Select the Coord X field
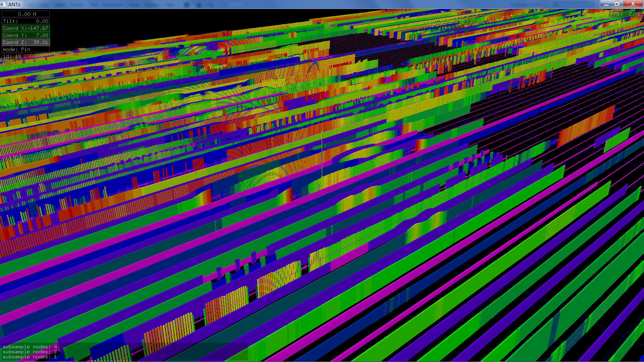This screenshot has width=644, height=362. pos(26,28)
